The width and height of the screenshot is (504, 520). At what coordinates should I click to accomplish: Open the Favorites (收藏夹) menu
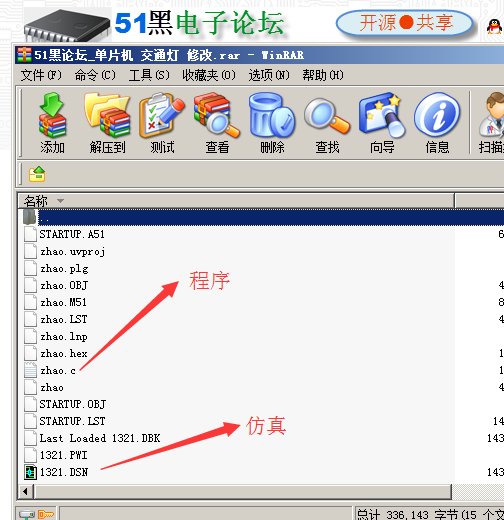(209, 75)
